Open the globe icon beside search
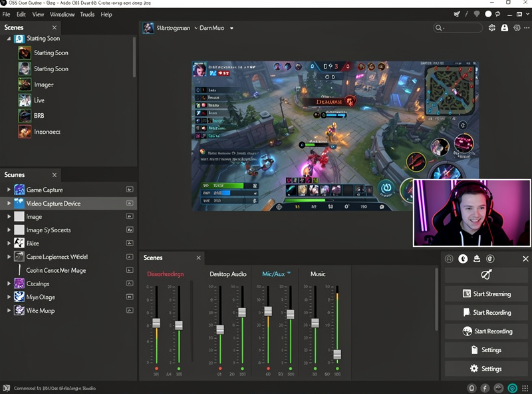Image resolution: width=532 pixels, height=394 pixels. pos(491,28)
